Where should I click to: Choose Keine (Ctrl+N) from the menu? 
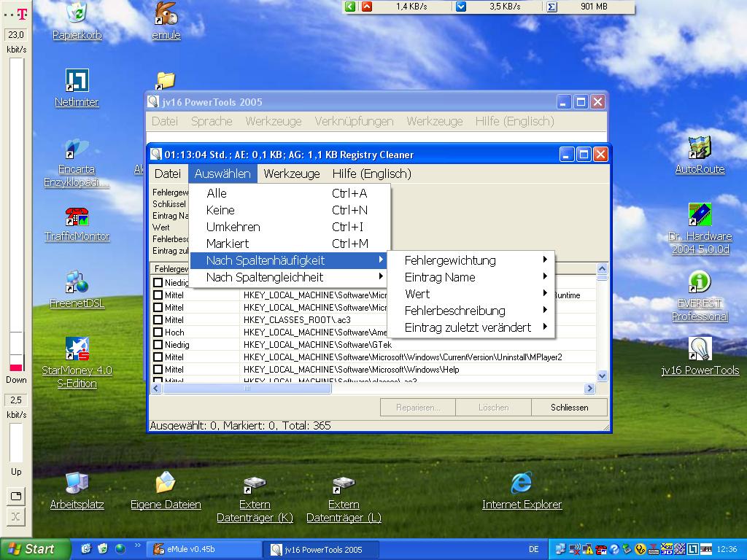pyautogui.click(x=290, y=210)
